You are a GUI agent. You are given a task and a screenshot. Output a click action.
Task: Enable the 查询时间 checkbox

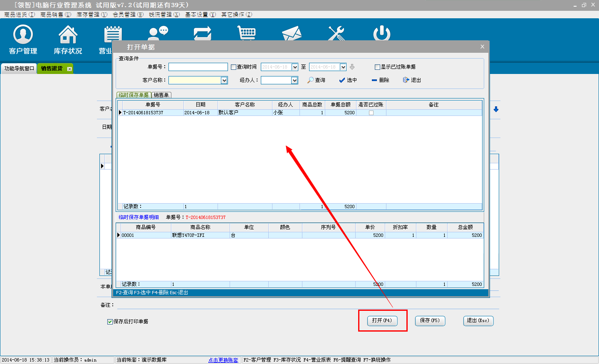[234, 67]
